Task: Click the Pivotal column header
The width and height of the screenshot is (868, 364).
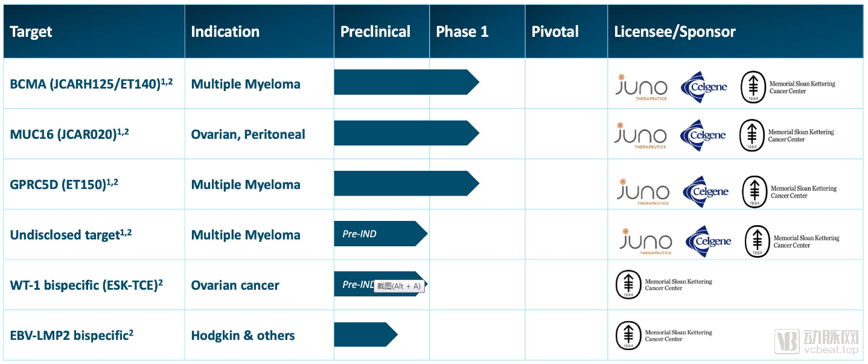Action: tap(555, 32)
